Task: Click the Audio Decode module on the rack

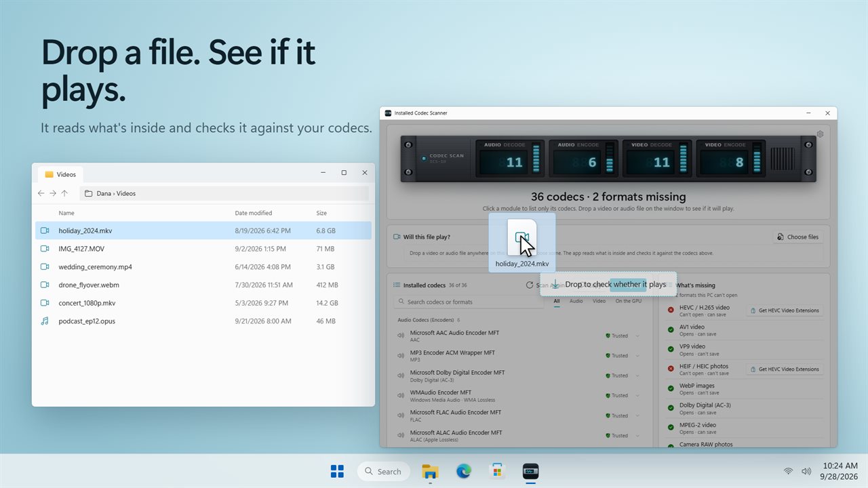Action: tap(511, 159)
